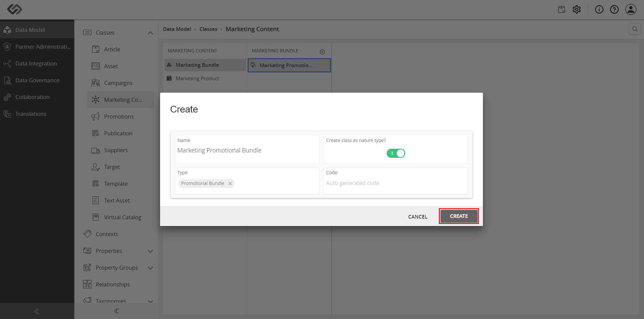Screen dimensions: 644x319
Task: Click the Suppliers truck icon
Action: (96, 151)
